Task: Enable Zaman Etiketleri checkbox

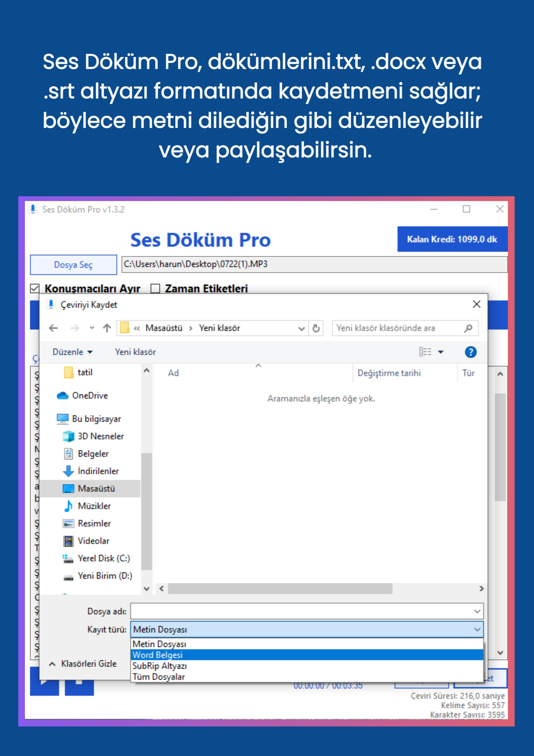Action: [155, 289]
